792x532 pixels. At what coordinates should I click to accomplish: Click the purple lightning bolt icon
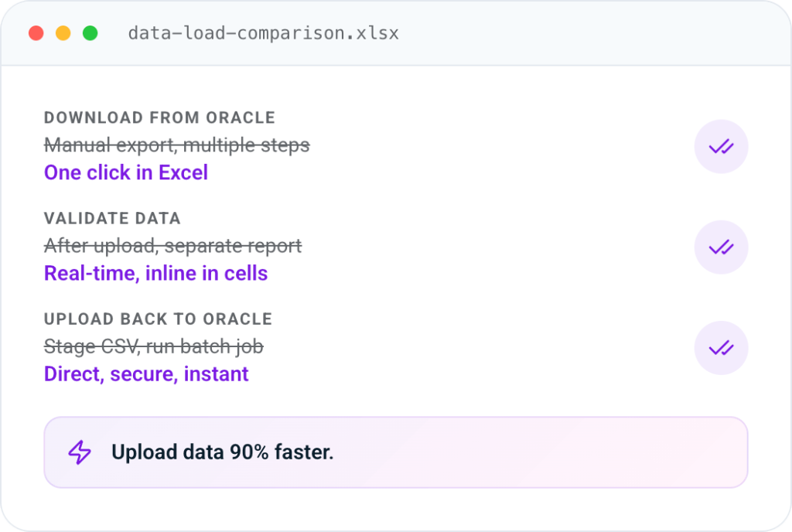tap(80, 452)
